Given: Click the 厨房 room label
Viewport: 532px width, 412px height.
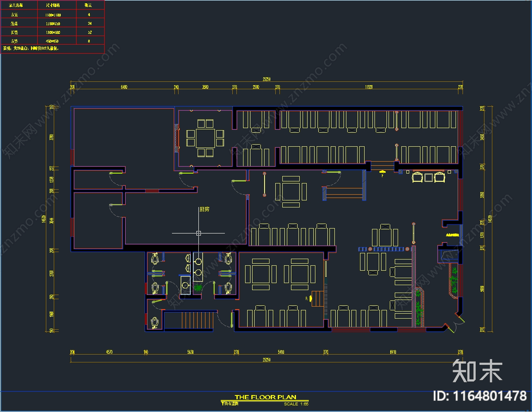Looking at the screenshot, I should (x=204, y=210).
